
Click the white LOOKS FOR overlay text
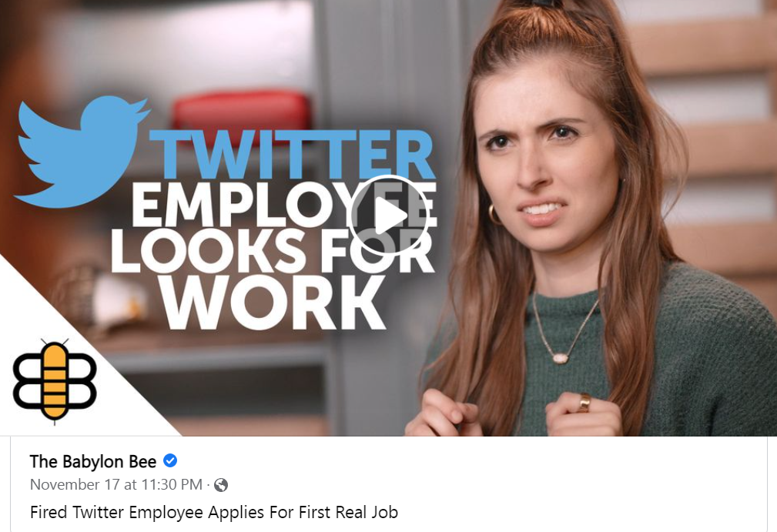coord(272,250)
